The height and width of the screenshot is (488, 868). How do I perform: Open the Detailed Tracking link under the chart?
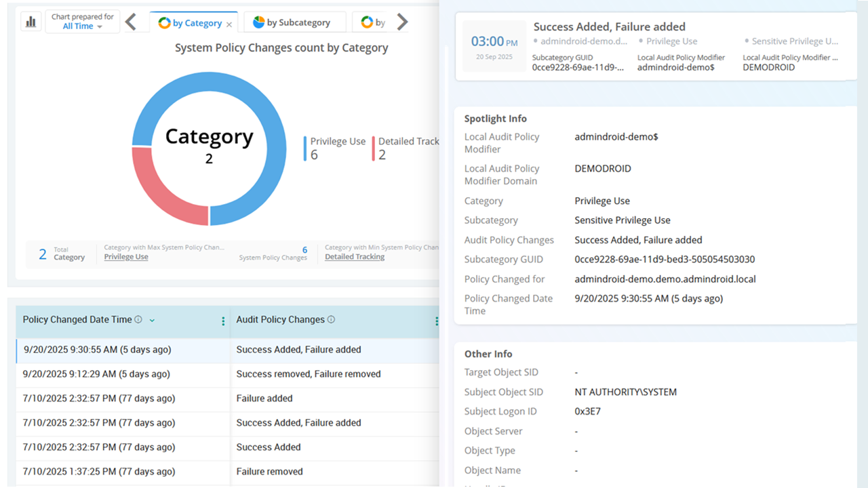[354, 256]
